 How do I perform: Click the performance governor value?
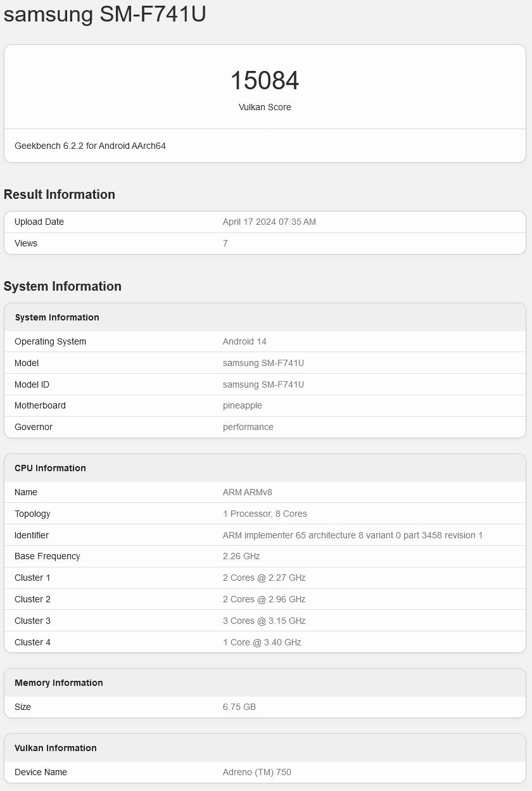[x=248, y=427]
